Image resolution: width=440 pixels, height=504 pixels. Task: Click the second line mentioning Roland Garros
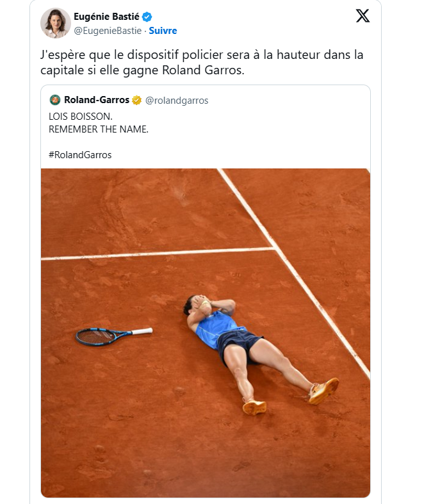[x=142, y=70]
